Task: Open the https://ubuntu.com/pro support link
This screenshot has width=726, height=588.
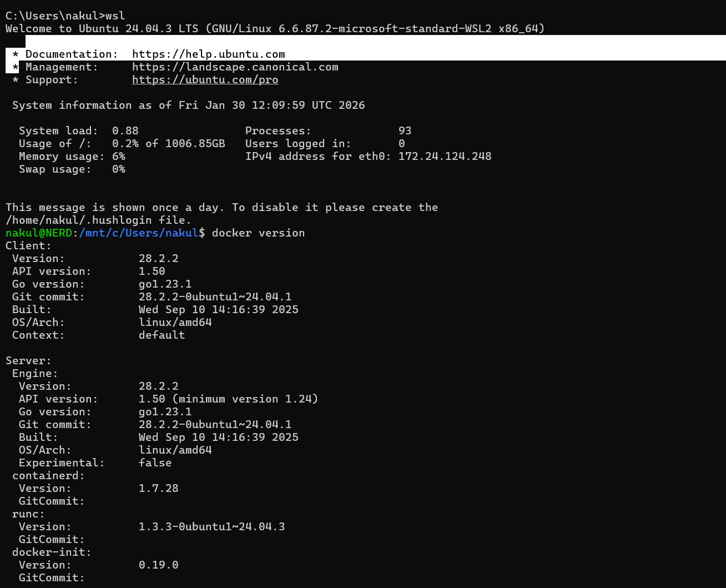Action: 205,79
